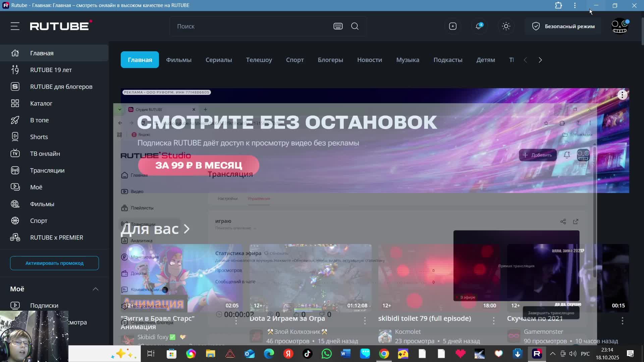This screenshot has height=362, width=644.
Task: Open the hamburger menu beside the RUTUBE logo
Action: click(15, 26)
